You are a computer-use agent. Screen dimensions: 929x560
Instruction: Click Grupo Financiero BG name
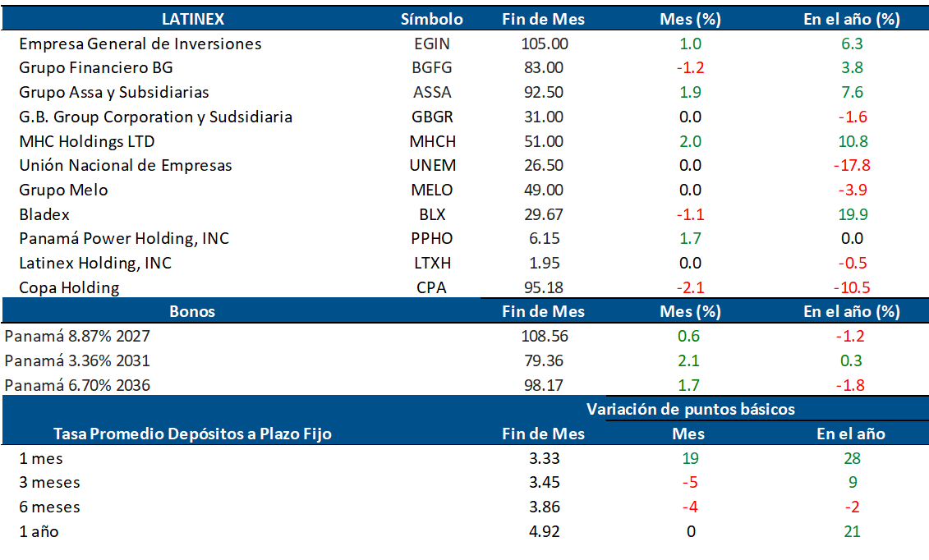[x=96, y=67]
